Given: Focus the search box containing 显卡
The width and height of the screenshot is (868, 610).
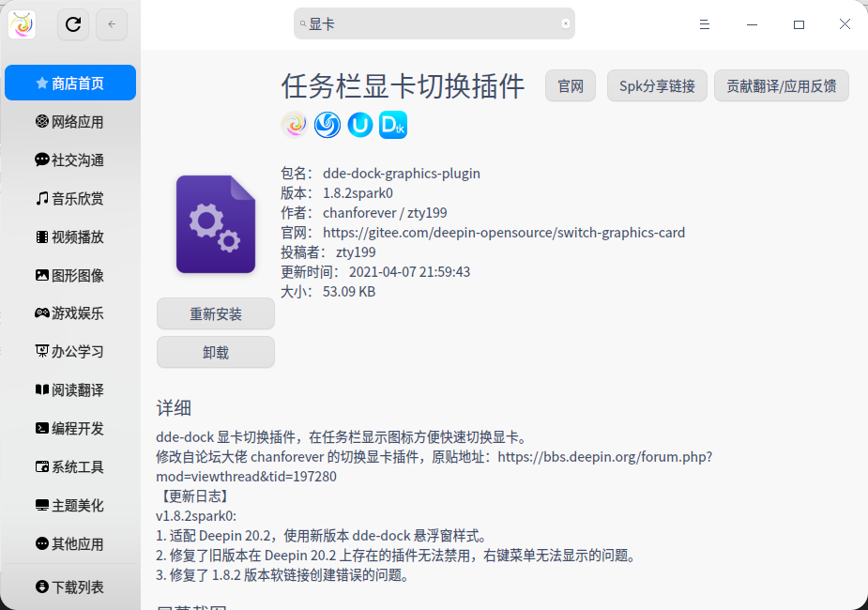Looking at the screenshot, I should [434, 23].
